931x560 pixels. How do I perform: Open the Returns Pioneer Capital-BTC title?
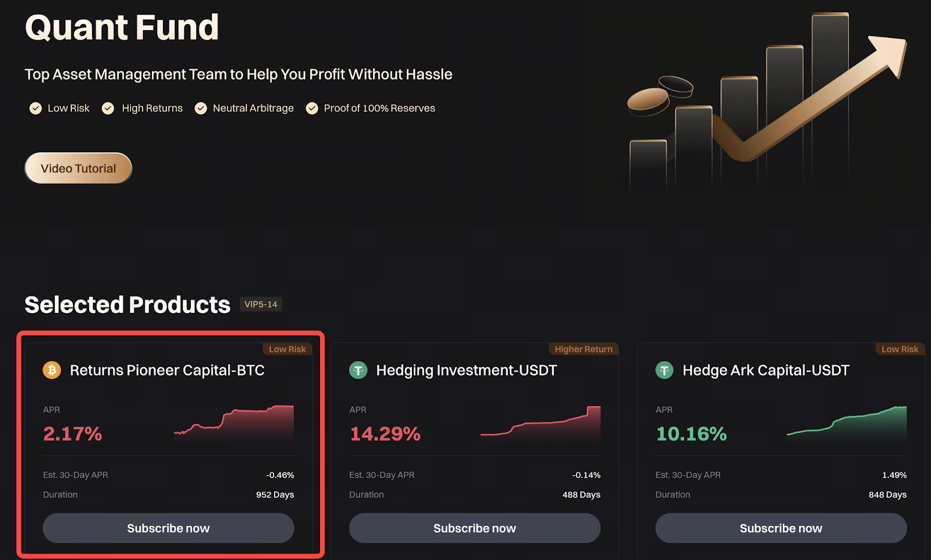pos(167,370)
